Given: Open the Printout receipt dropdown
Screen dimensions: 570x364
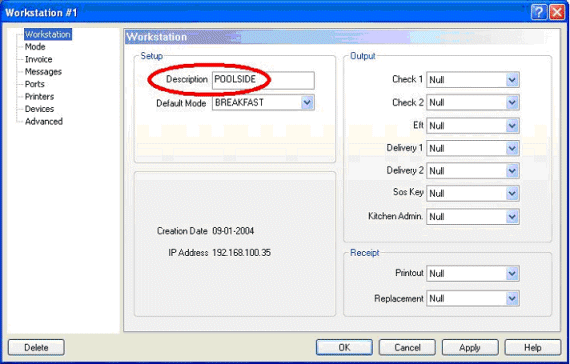Looking at the screenshot, I should 512,273.
